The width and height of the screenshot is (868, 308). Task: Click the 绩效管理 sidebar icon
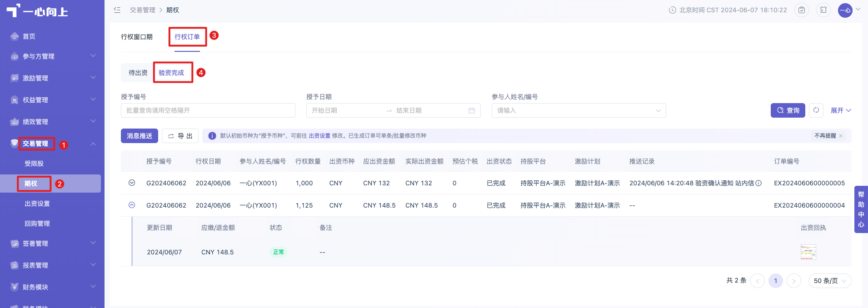click(15, 122)
